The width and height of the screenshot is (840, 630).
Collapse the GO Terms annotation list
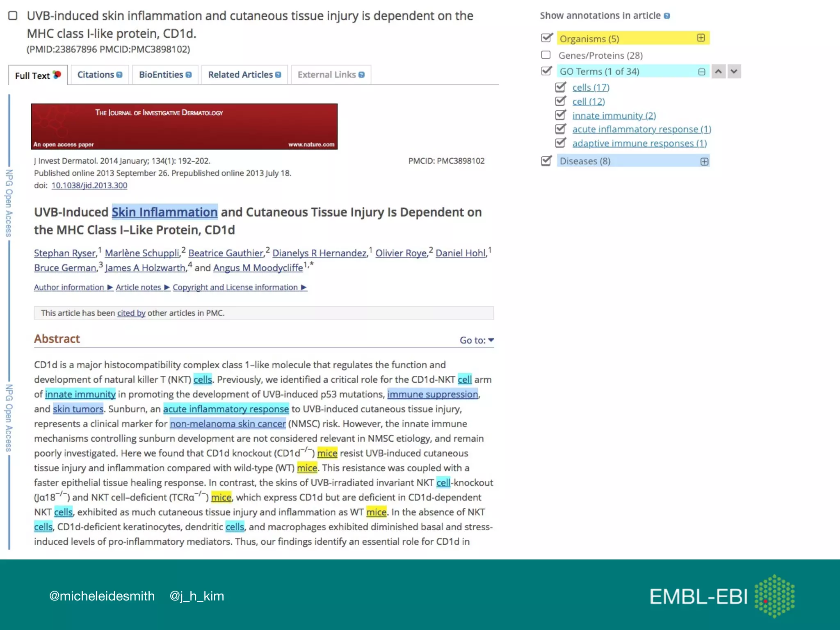pos(702,72)
